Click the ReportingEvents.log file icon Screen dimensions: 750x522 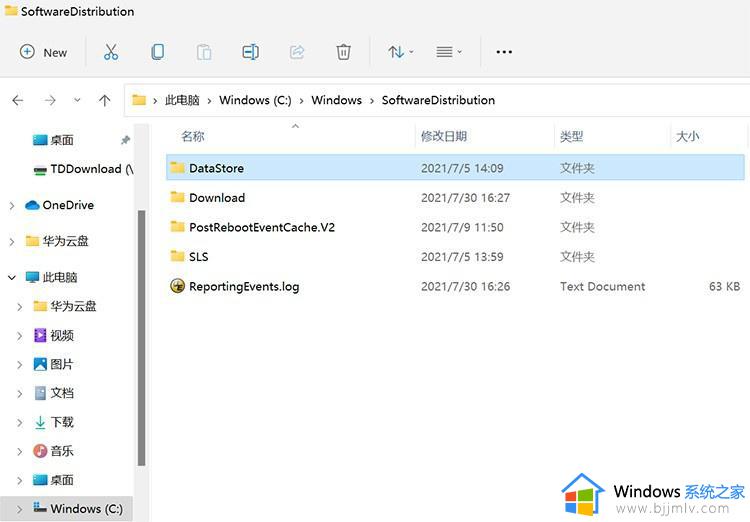(177, 286)
